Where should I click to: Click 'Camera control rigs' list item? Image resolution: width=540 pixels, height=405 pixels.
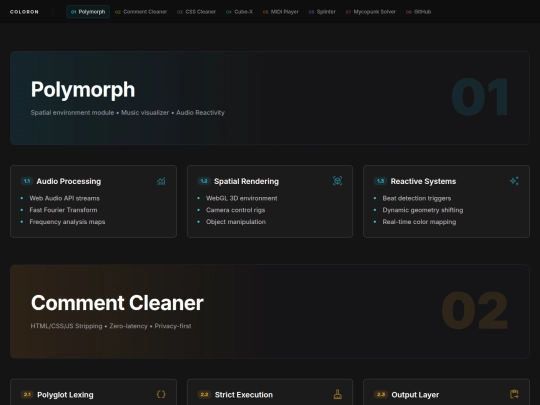[236, 210]
